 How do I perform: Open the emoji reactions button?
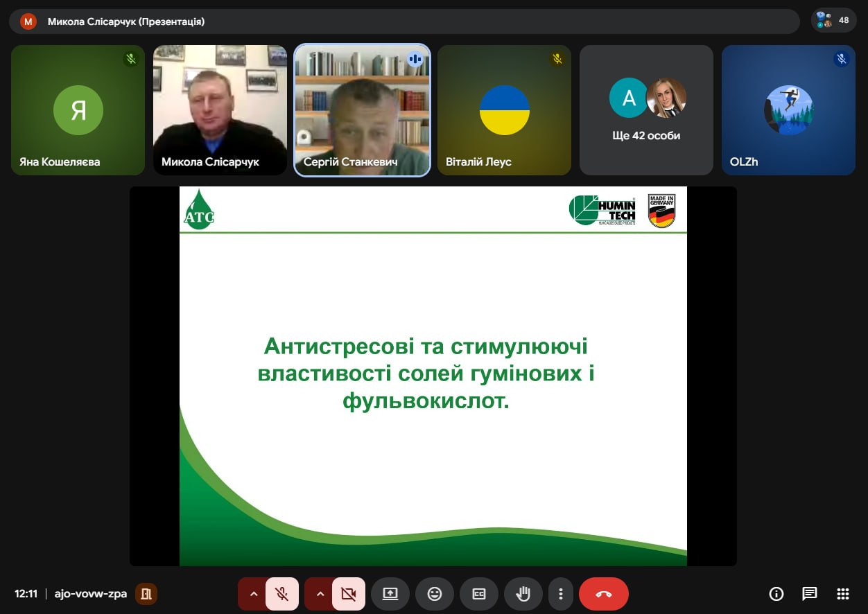click(x=435, y=594)
